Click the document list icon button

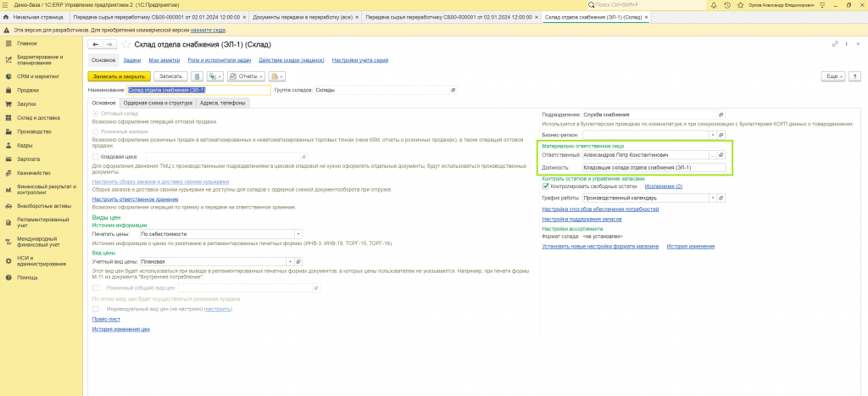(x=198, y=76)
